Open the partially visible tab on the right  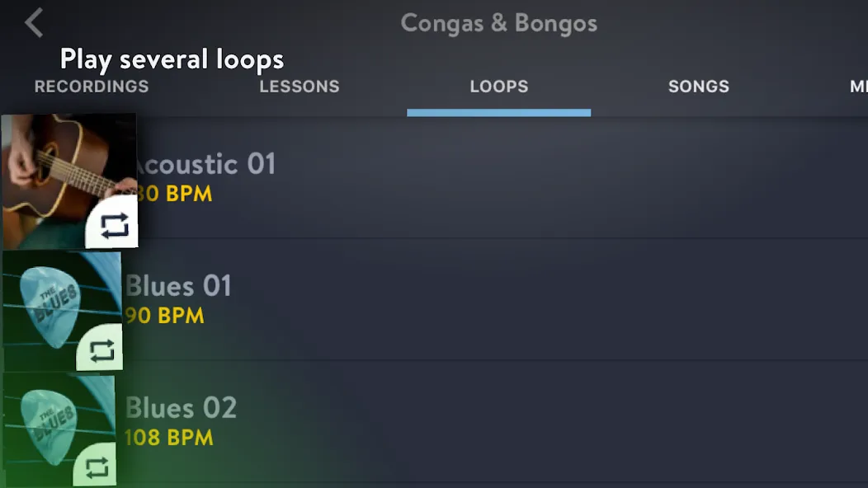click(858, 86)
